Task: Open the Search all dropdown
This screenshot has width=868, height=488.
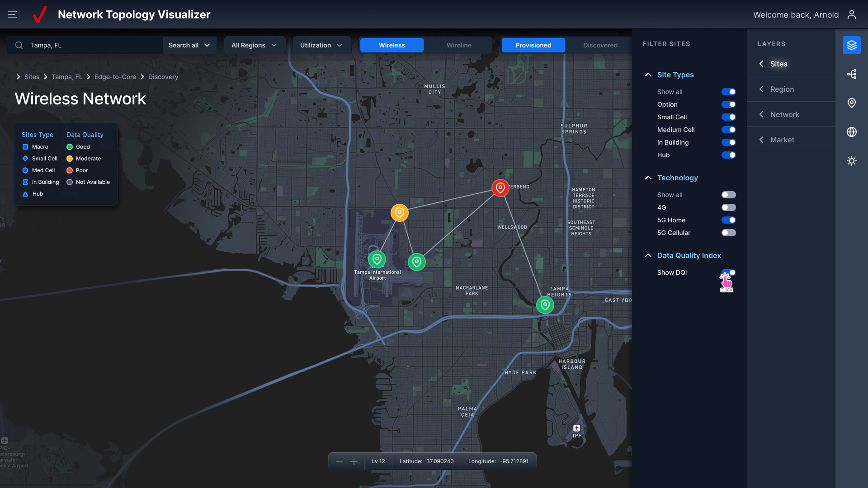Action: click(x=190, y=45)
